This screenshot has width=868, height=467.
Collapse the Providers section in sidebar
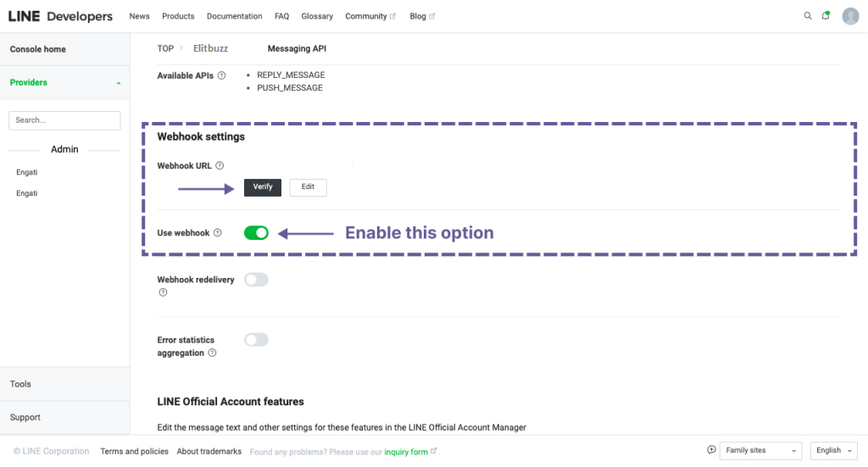[118, 83]
